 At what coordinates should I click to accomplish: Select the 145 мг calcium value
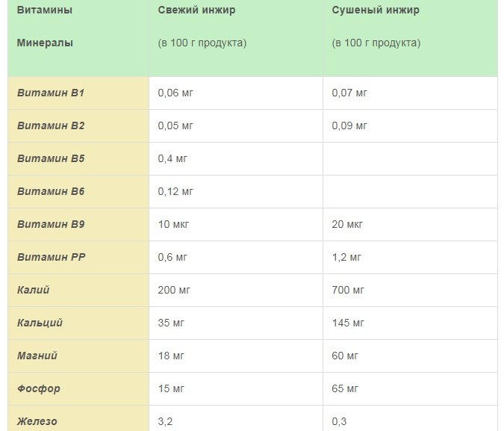pos(348,323)
